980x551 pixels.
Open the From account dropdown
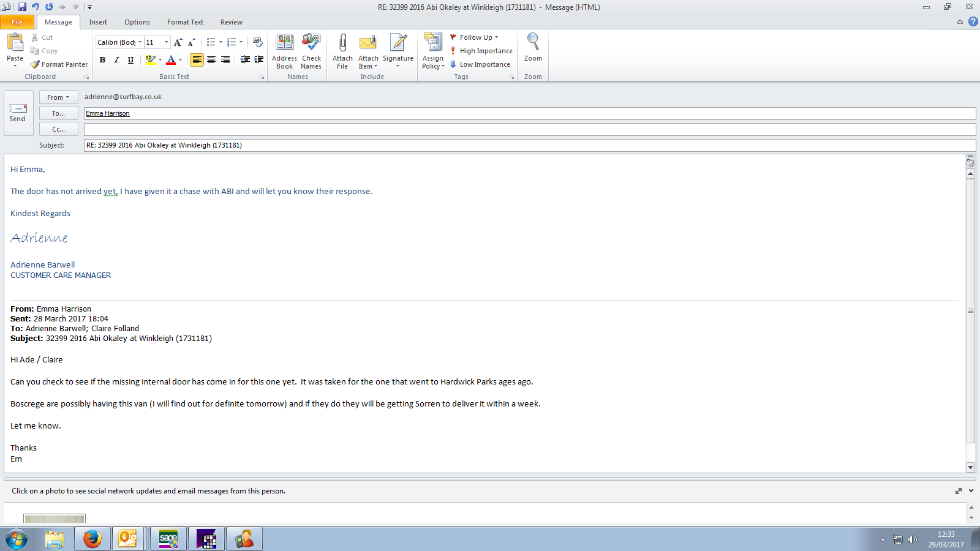58,97
